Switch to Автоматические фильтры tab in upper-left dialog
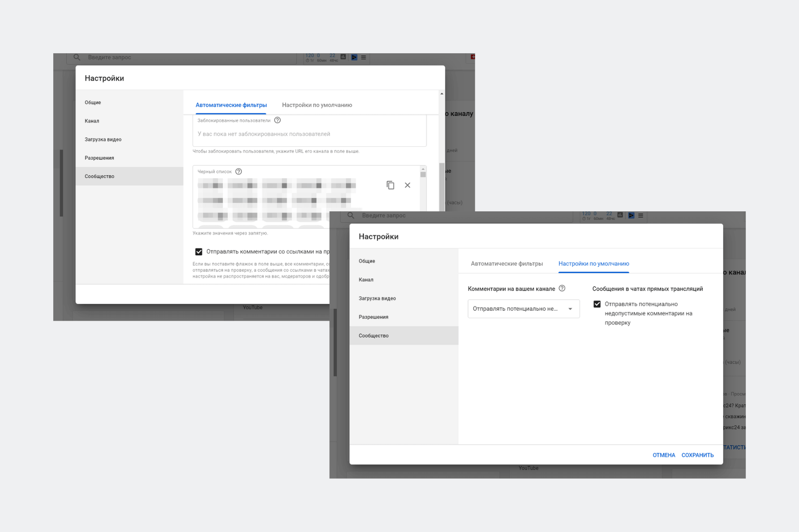799x532 pixels. [231, 105]
